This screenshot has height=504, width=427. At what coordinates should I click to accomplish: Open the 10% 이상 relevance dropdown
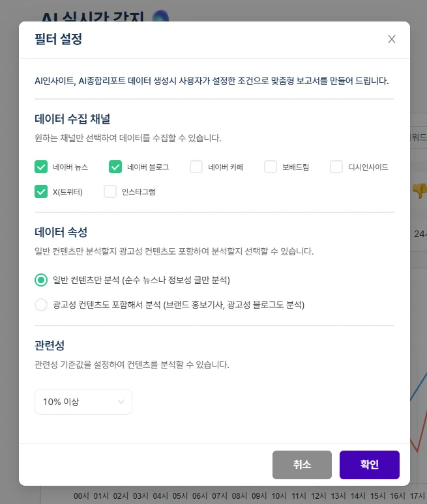pos(83,402)
